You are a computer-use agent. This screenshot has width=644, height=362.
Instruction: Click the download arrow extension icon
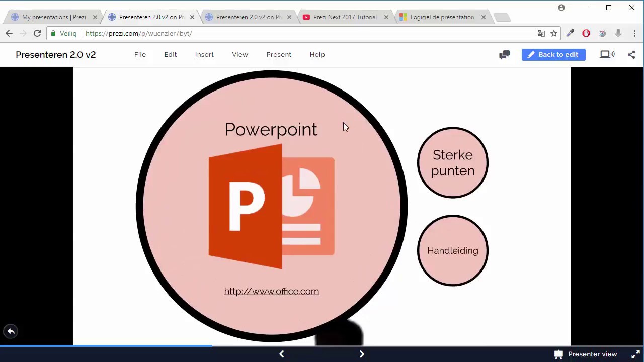(x=618, y=33)
